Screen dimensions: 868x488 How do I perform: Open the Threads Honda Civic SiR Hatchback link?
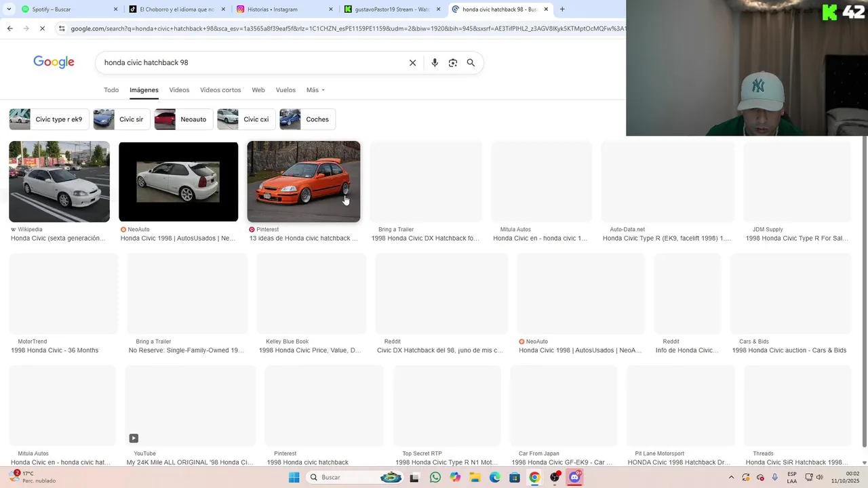797,462
